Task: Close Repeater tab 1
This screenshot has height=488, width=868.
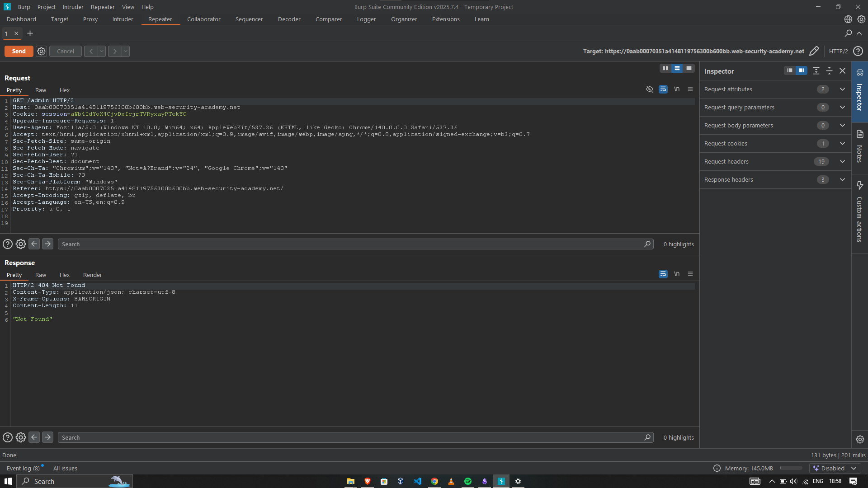Action: click(x=16, y=33)
